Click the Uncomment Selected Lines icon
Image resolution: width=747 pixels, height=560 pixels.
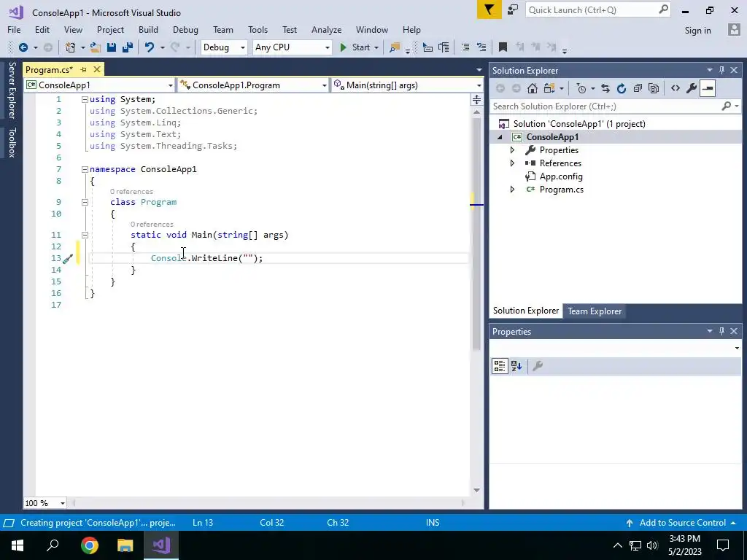tap(481, 47)
